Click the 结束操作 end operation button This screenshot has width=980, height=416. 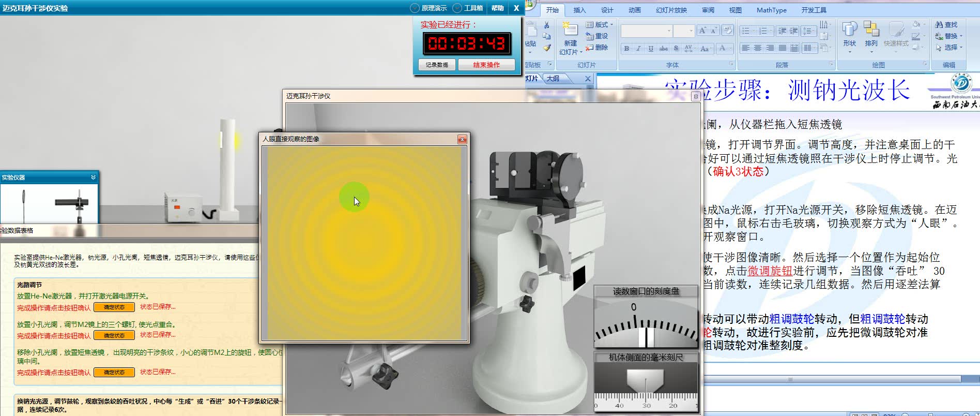pyautogui.click(x=486, y=65)
